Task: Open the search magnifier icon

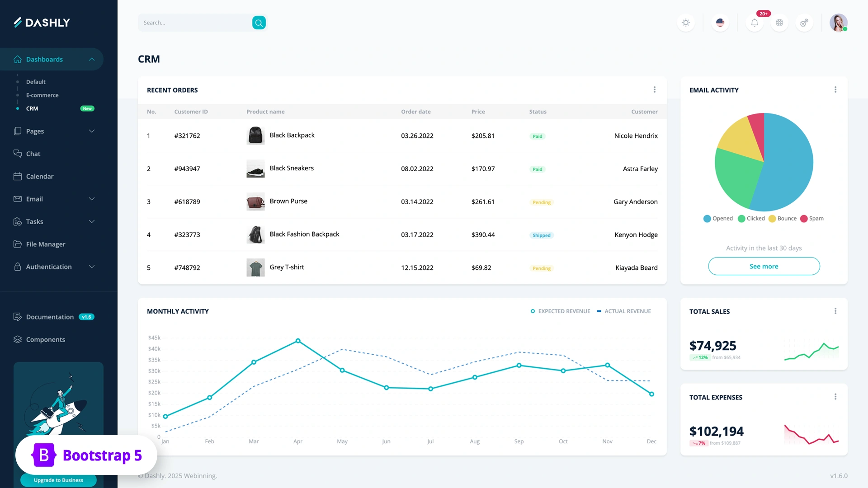Action: [259, 23]
